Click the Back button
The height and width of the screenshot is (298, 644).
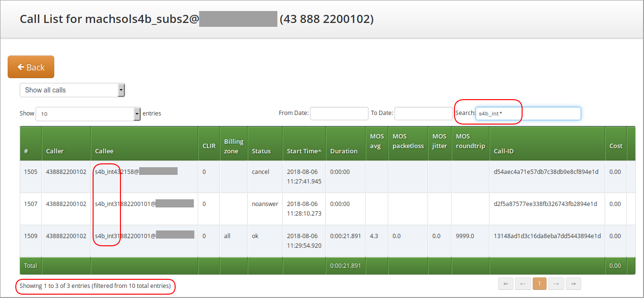point(31,67)
